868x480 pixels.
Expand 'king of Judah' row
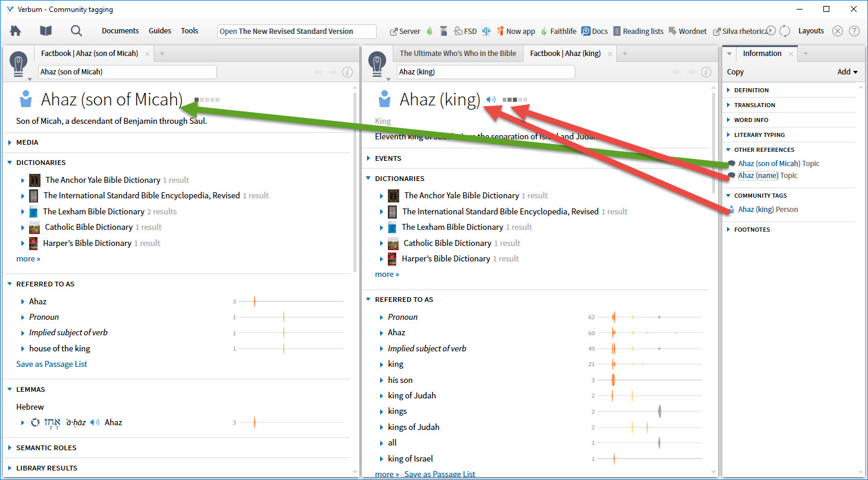click(x=382, y=396)
